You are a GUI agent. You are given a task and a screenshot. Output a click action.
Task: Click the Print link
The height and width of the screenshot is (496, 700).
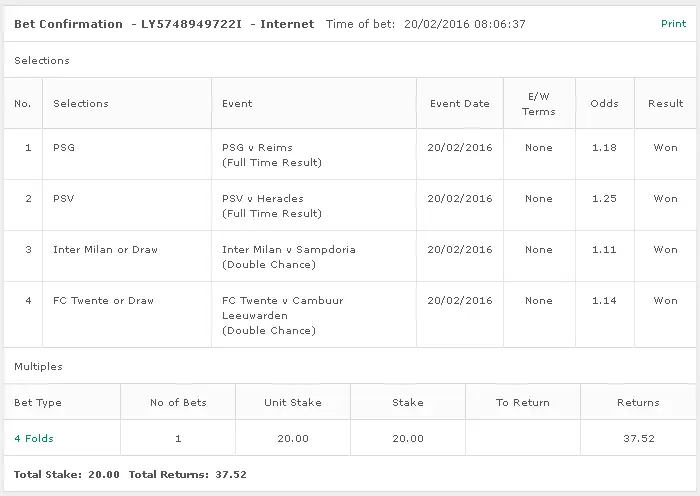tap(673, 23)
